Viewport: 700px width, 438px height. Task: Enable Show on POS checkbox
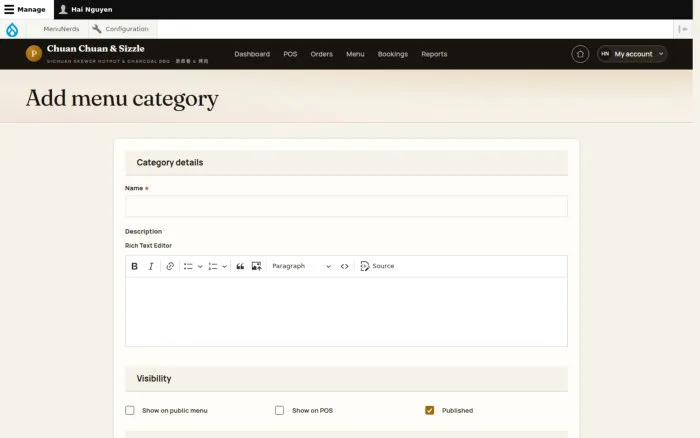pyautogui.click(x=279, y=410)
